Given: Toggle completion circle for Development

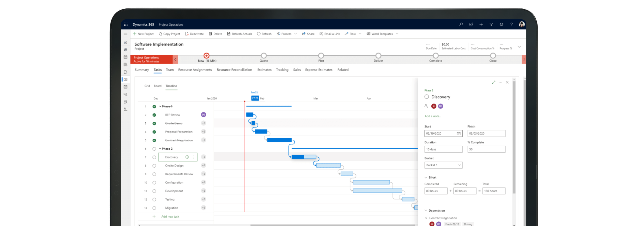Looking at the screenshot, I should [154, 191].
